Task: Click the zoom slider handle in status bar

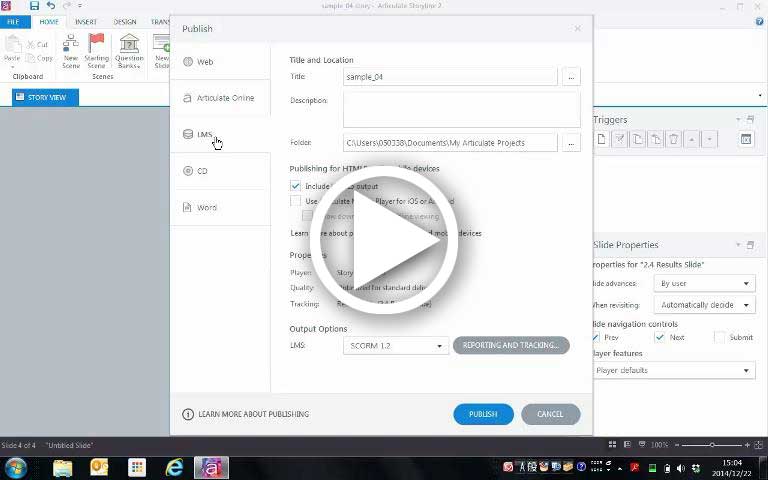Action: pyautogui.click(x=712, y=445)
